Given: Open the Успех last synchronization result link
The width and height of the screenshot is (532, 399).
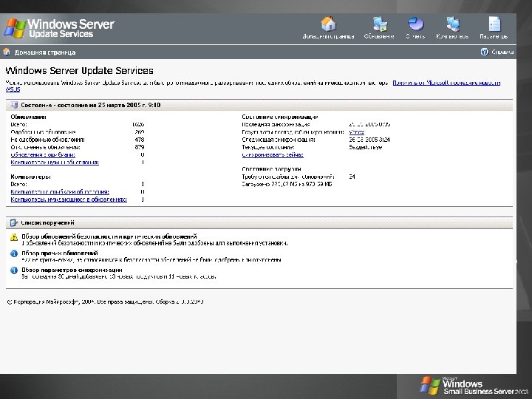Looking at the screenshot, I should point(356,132).
